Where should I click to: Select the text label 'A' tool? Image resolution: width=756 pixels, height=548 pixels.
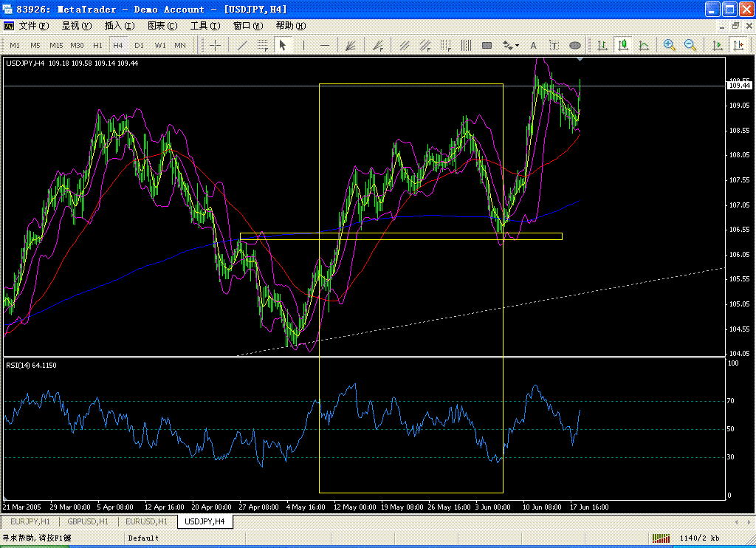(533, 45)
